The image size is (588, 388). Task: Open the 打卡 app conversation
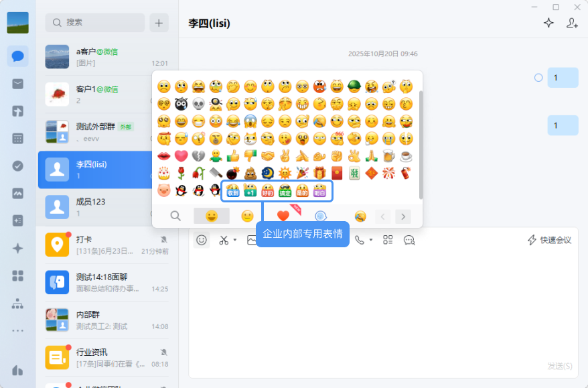tap(107, 245)
